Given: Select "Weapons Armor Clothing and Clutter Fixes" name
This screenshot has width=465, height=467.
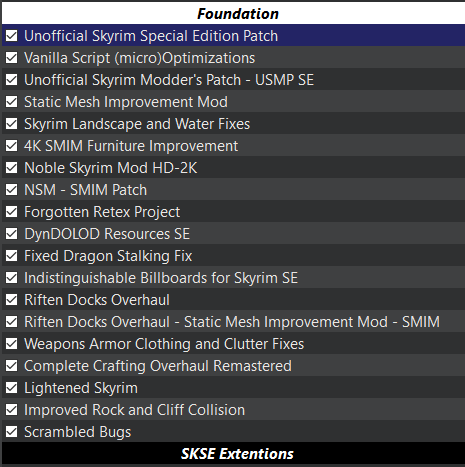Looking at the screenshot, I should [164, 344].
